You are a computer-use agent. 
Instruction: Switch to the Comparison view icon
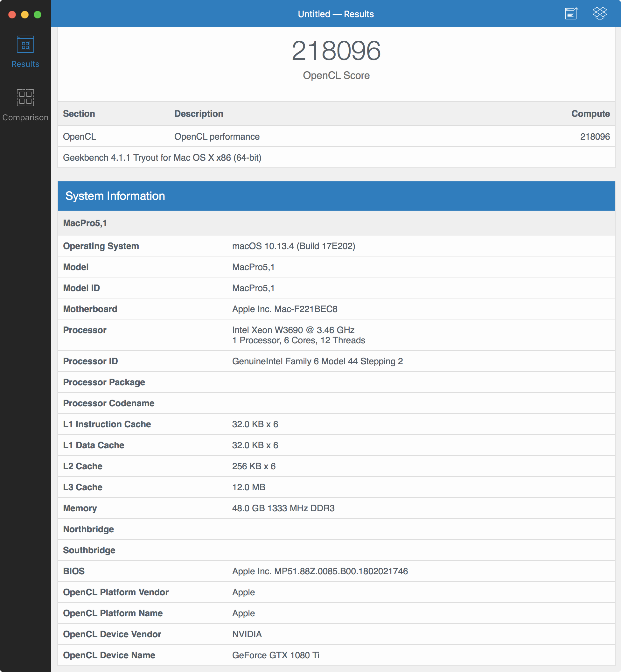coord(25,97)
